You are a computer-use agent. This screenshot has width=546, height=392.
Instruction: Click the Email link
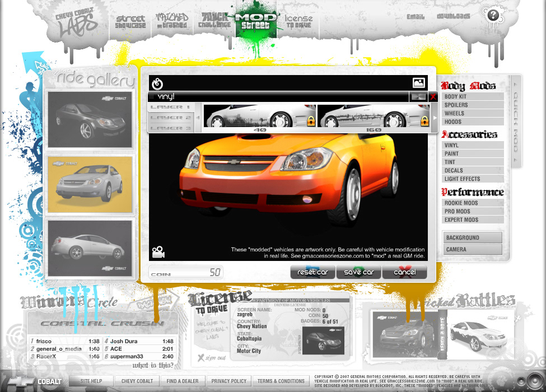click(x=416, y=17)
